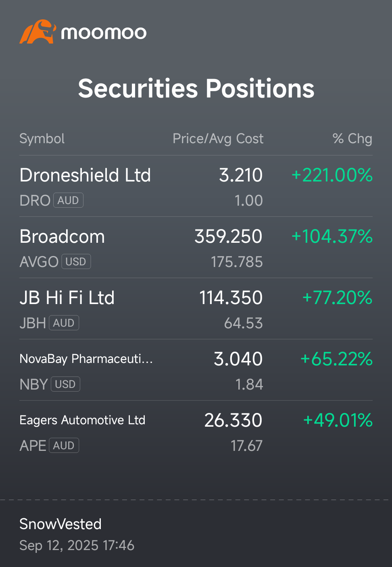The height and width of the screenshot is (567, 392).
Task: Click the AUD badge next to APE
Action: click(64, 446)
